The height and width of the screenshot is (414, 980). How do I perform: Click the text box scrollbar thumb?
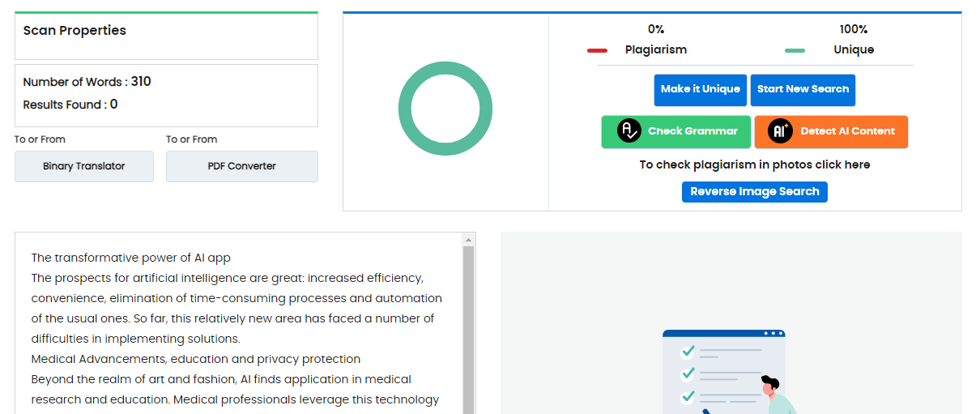click(x=468, y=330)
